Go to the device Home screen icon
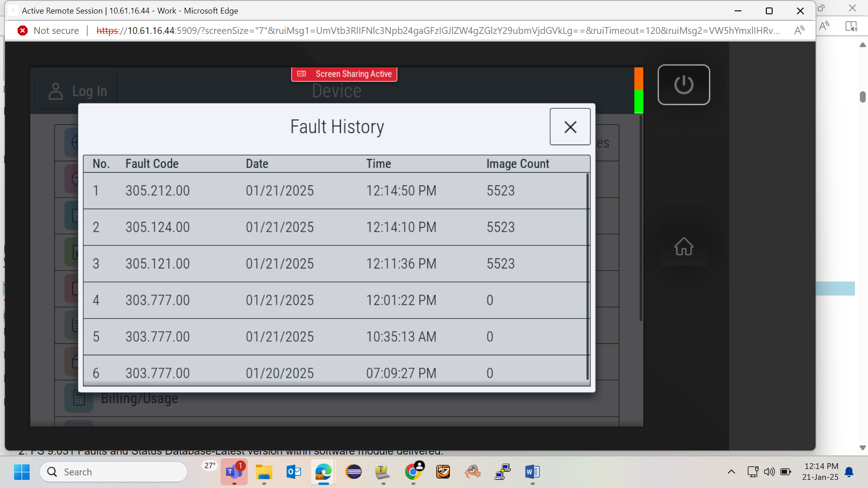The height and width of the screenshot is (488, 868). click(684, 247)
